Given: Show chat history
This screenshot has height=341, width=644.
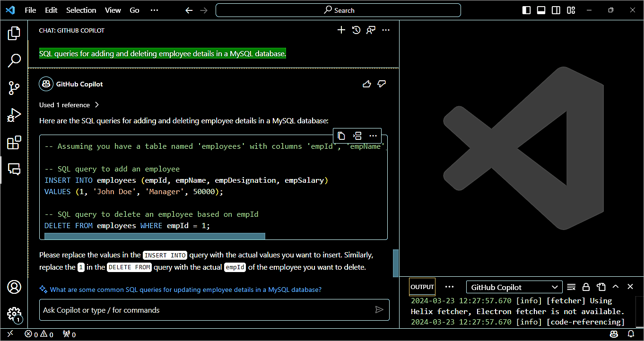Looking at the screenshot, I should [356, 30].
